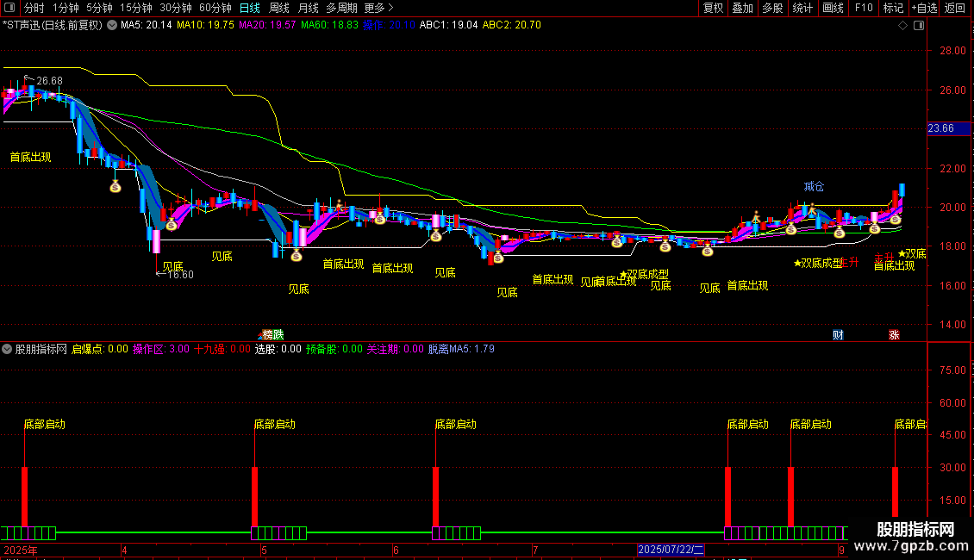The image size is (974, 560).
Task: Expand the 更多 periods menu
Action: click(x=378, y=8)
